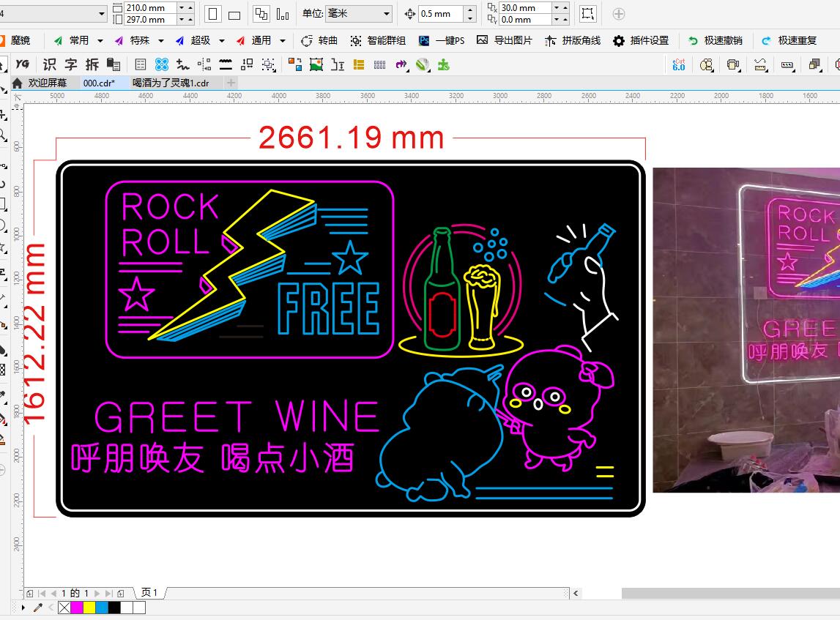Select the black color swatch
Screen dimensions: 840x620
click(x=114, y=608)
